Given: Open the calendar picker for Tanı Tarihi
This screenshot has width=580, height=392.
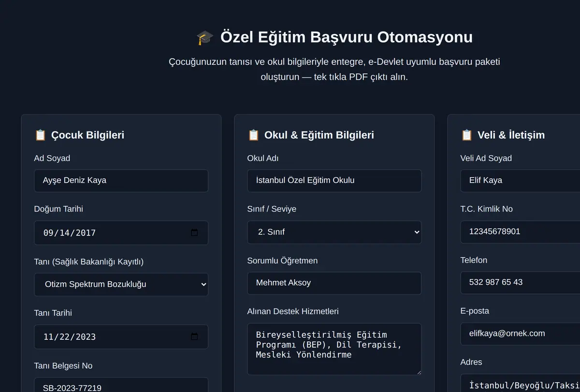Looking at the screenshot, I should pyautogui.click(x=194, y=336).
